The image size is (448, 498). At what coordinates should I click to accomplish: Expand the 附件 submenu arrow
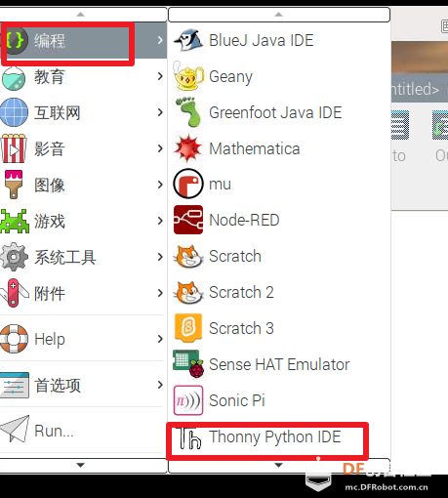(160, 293)
